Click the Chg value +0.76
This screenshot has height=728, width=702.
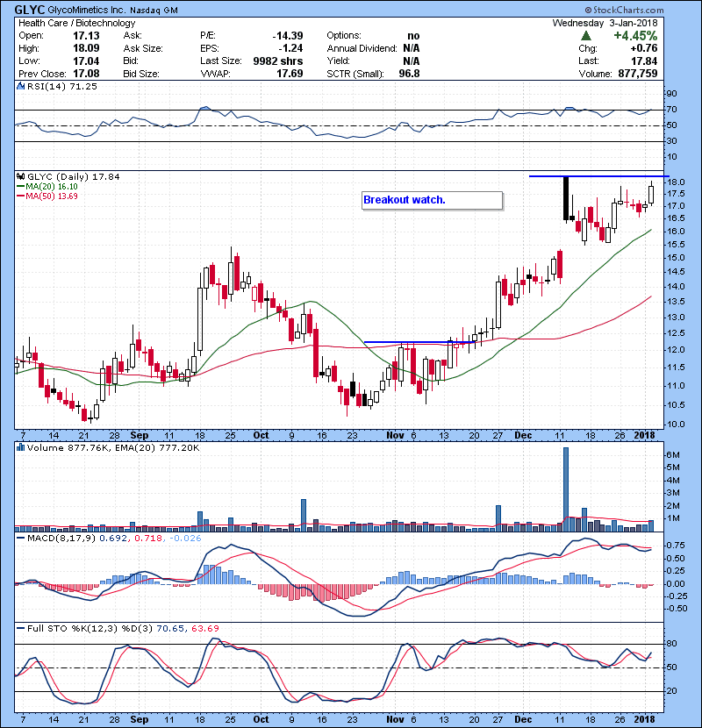click(644, 48)
